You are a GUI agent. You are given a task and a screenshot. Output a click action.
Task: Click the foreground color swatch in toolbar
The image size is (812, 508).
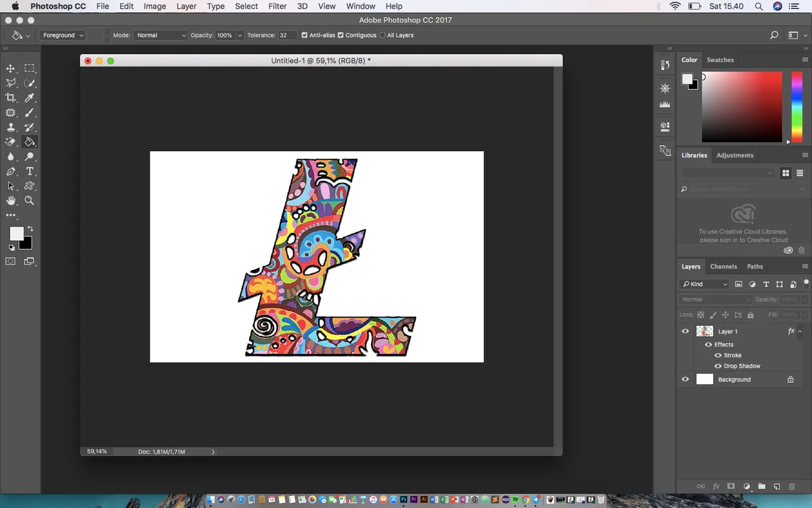click(16, 234)
